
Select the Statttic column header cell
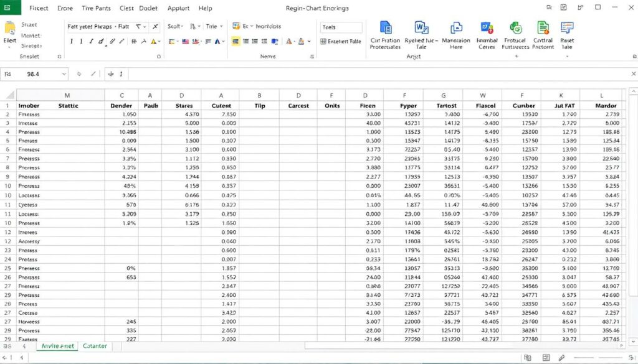68,106
